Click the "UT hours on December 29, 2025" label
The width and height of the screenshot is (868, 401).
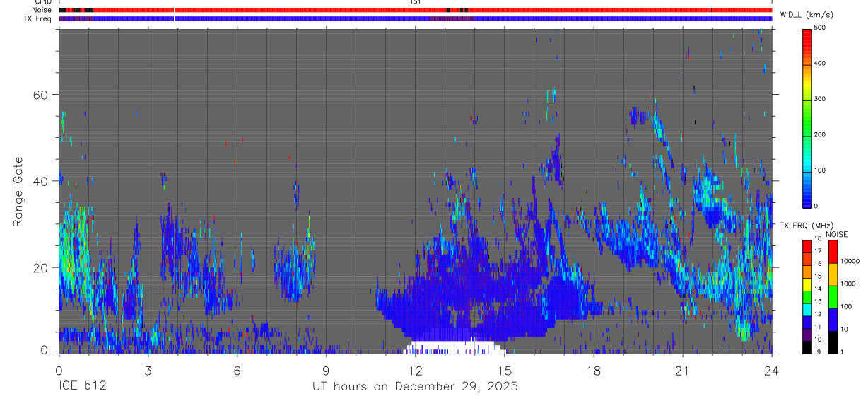click(x=415, y=387)
